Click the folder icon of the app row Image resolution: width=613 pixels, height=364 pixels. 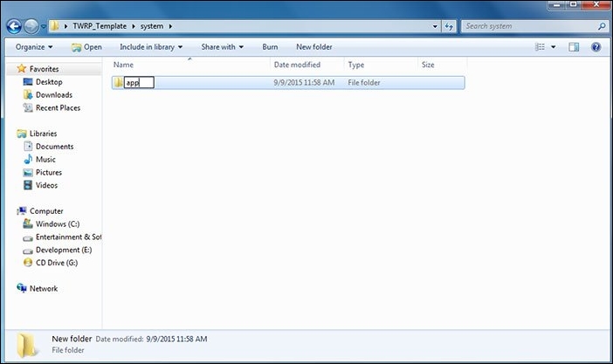click(x=118, y=82)
